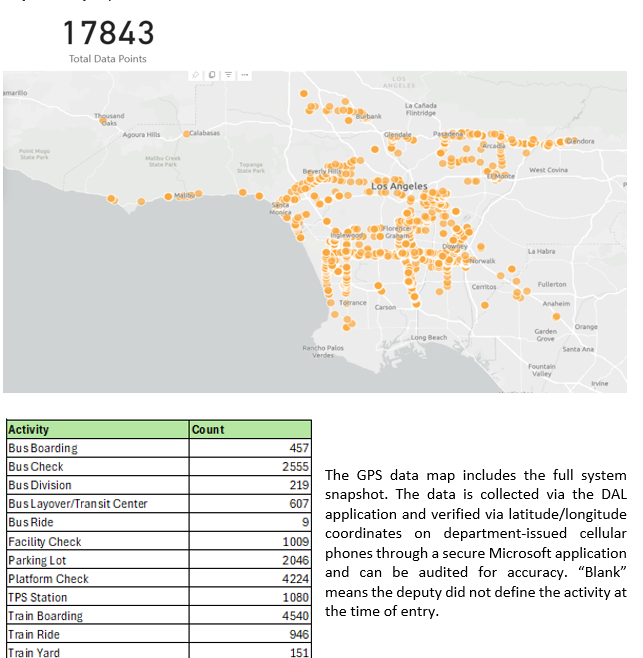The image size is (643, 658).
Task: Select the 17843 total data points card
Action: pos(108,40)
